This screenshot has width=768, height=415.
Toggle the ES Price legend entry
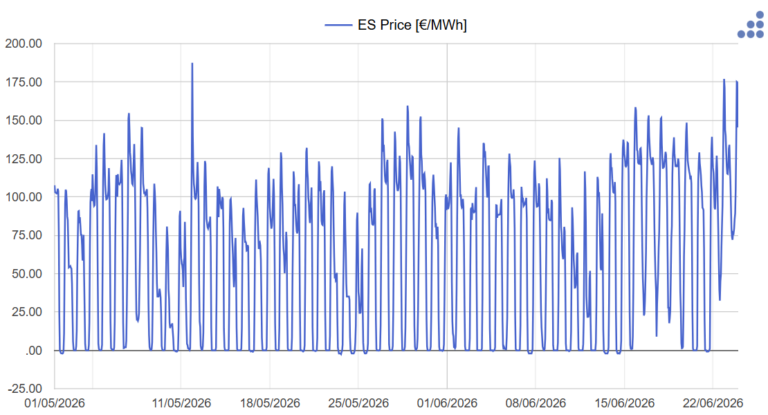(412, 25)
